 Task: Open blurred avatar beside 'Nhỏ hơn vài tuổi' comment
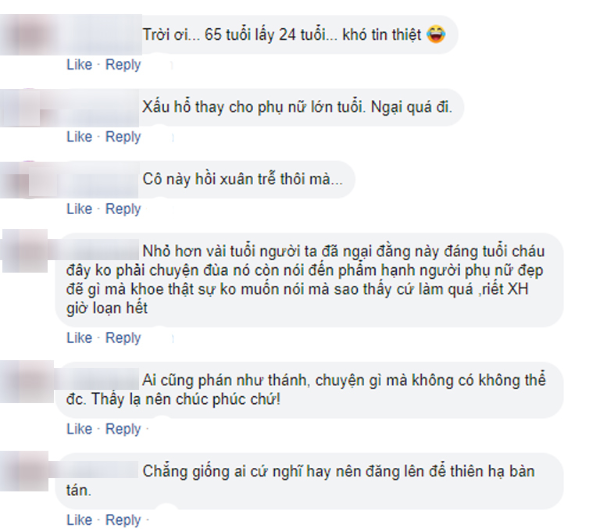click(25, 251)
